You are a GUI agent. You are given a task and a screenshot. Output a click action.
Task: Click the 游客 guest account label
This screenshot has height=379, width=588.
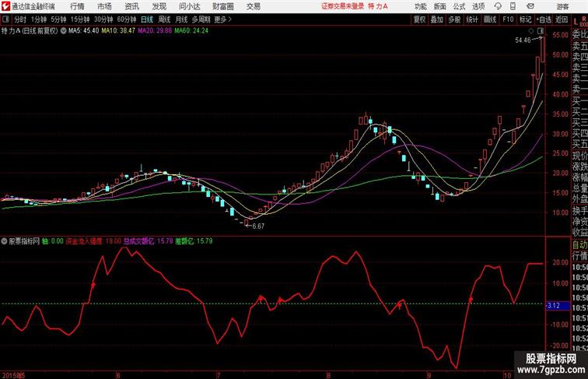(562, 6)
